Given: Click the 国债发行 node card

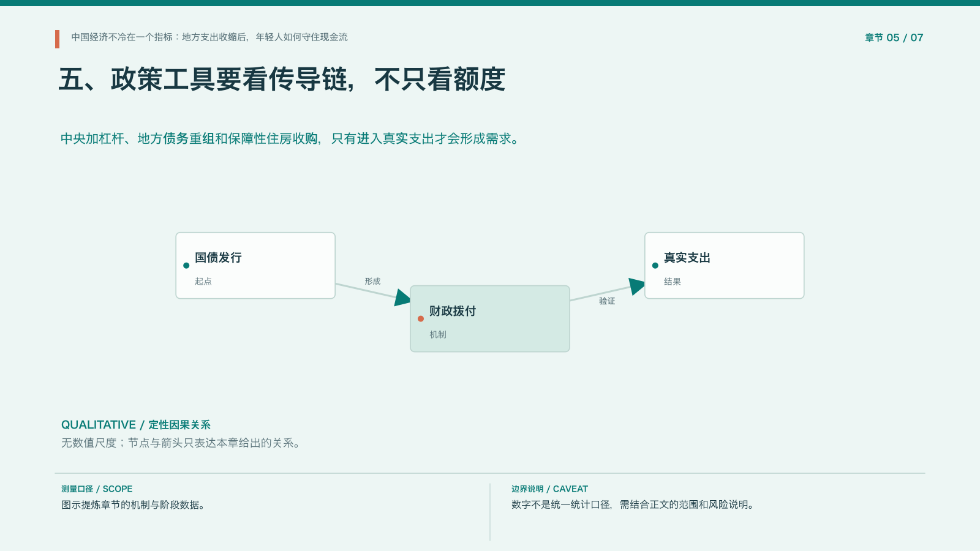Looking at the screenshot, I should pos(255,266).
